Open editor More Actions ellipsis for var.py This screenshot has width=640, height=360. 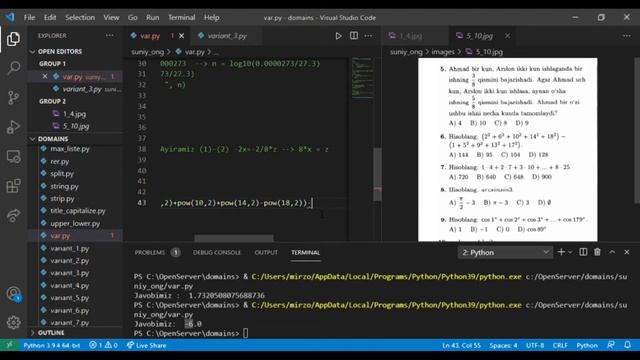point(368,36)
